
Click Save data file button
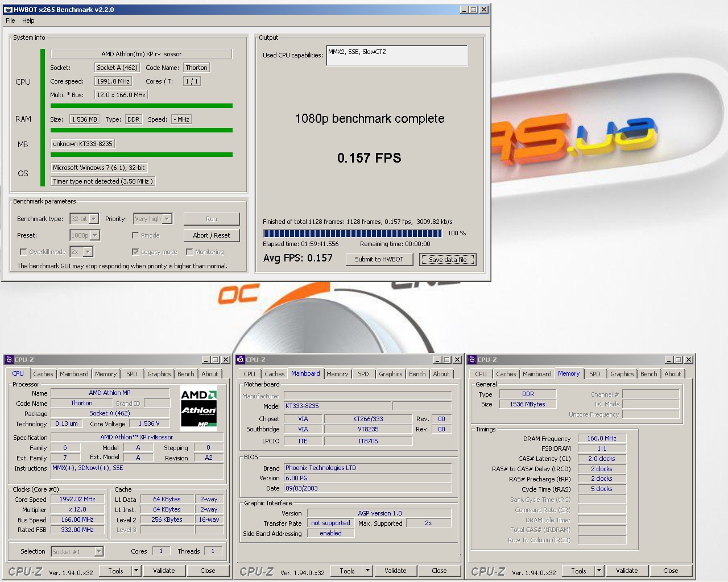click(x=448, y=260)
